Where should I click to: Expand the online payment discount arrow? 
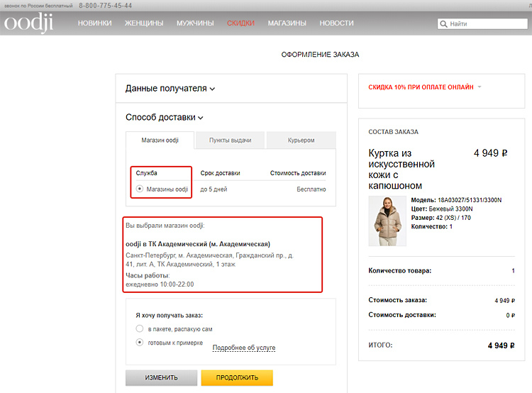pyautogui.click(x=480, y=87)
